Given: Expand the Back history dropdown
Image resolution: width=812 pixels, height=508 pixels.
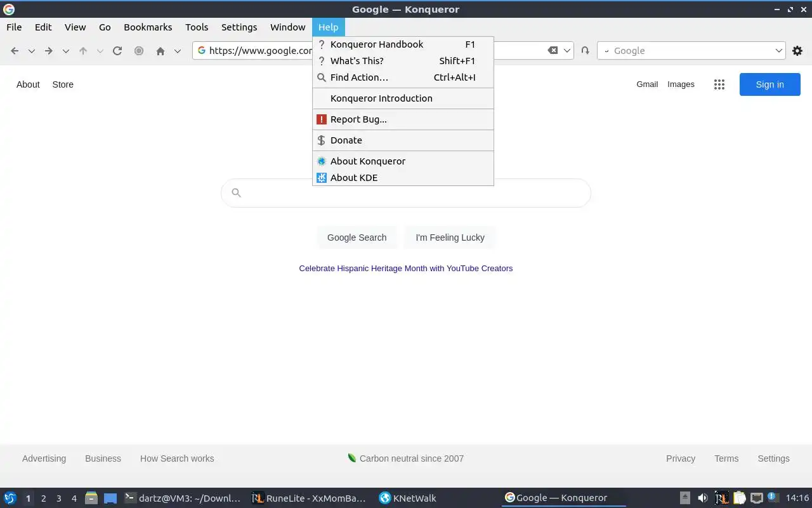Looking at the screenshot, I should pos(31,51).
